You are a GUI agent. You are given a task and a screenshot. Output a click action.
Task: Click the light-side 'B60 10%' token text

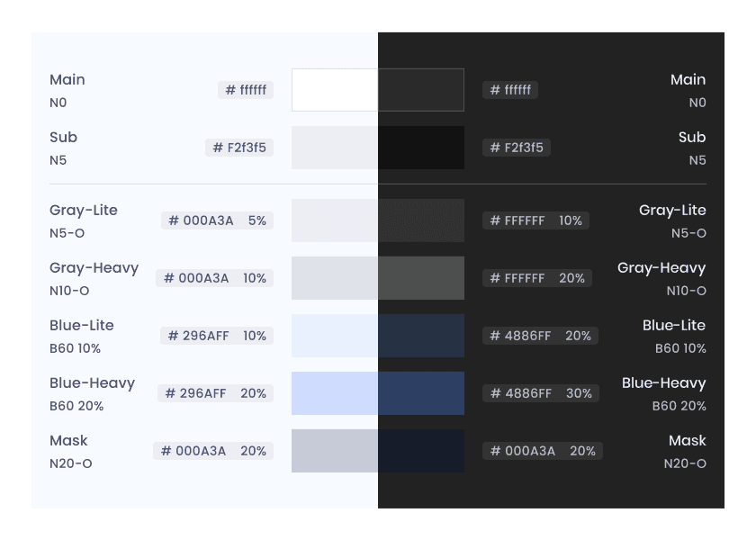[76, 348]
